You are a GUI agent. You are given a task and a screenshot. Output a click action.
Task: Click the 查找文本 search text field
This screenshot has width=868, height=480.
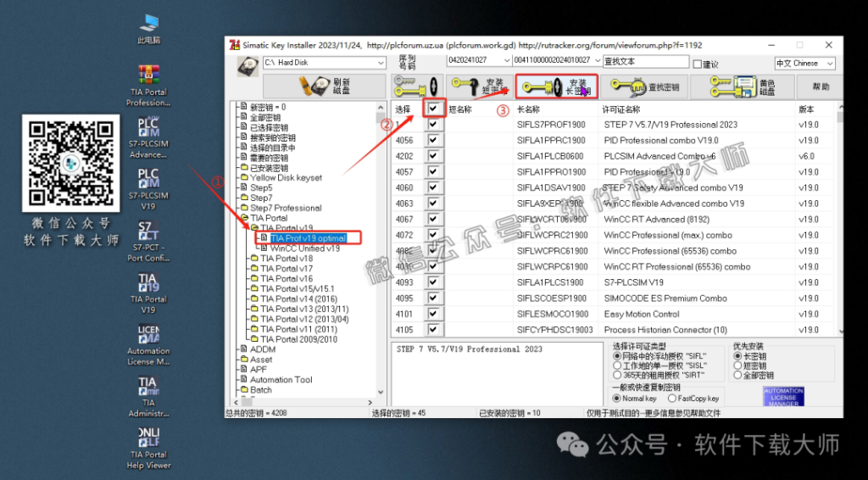tap(645, 61)
